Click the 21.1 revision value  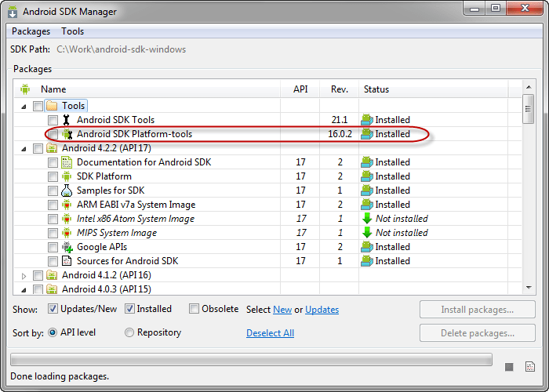pos(340,120)
